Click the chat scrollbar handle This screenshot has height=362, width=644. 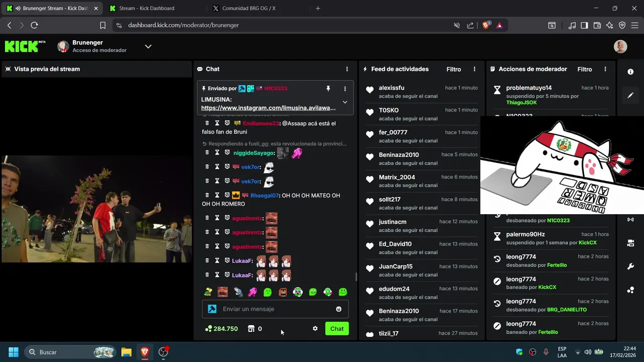click(356, 277)
